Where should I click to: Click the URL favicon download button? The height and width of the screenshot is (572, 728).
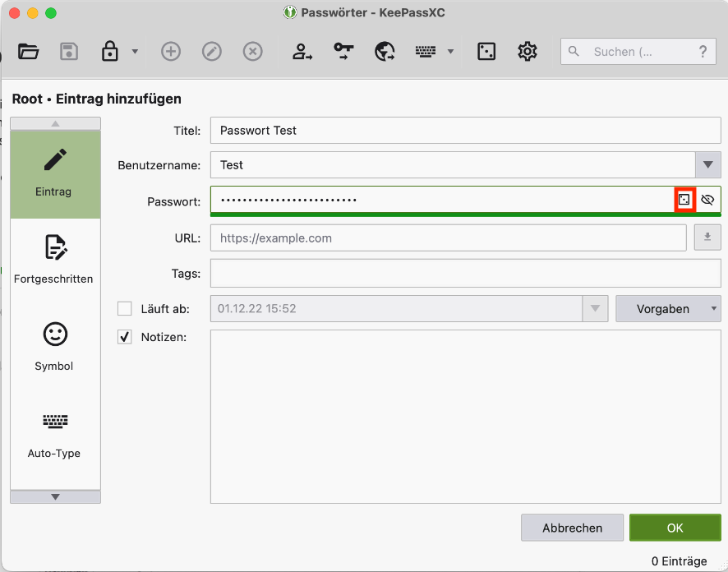(x=707, y=238)
